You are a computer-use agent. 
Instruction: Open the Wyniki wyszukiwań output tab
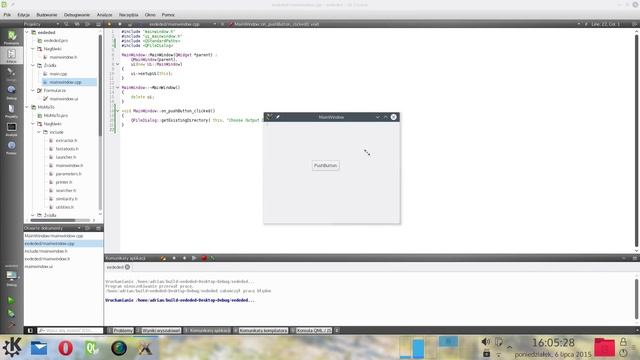coord(158,330)
